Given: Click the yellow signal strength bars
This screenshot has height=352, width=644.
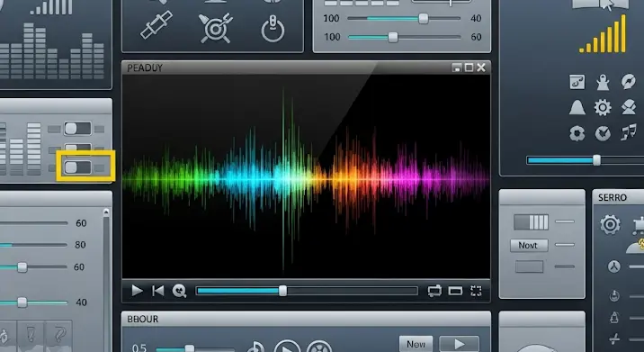Looking at the screenshot, I should 603,34.
